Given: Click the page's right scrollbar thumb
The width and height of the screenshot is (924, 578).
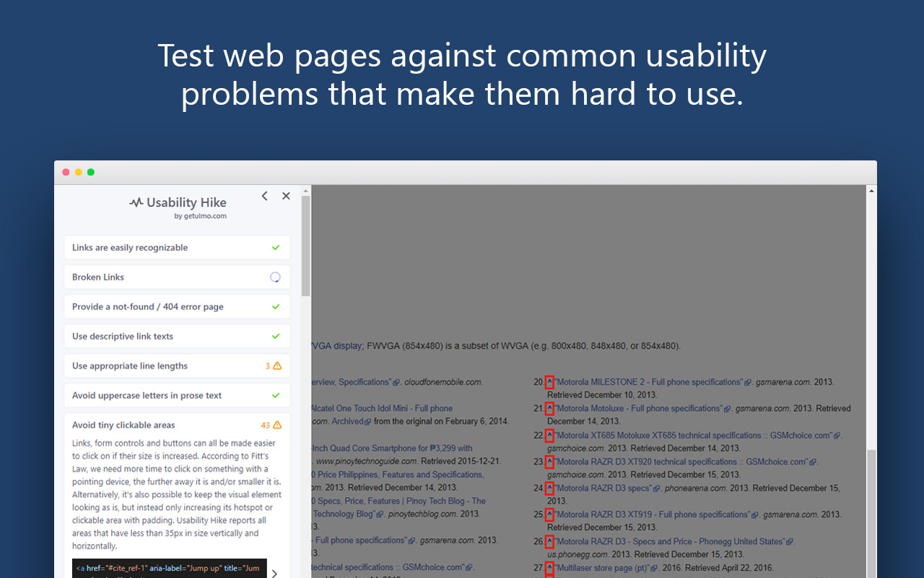Looking at the screenshot, I should (x=871, y=513).
